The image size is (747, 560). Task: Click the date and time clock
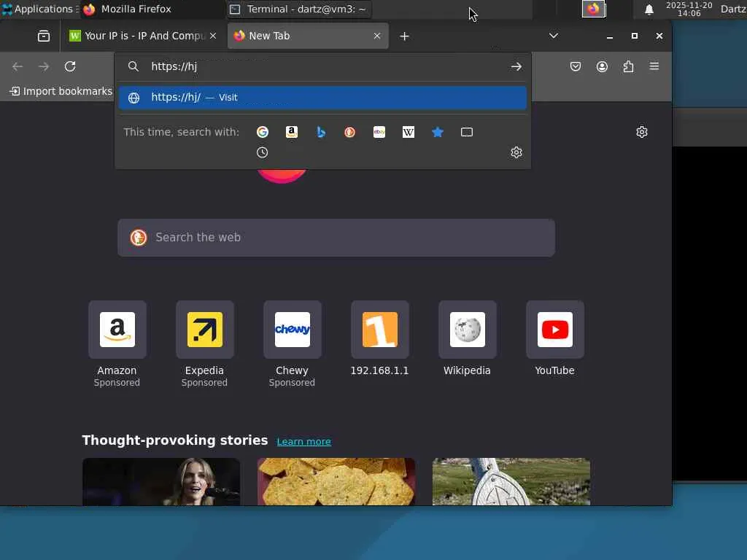[x=689, y=9]
